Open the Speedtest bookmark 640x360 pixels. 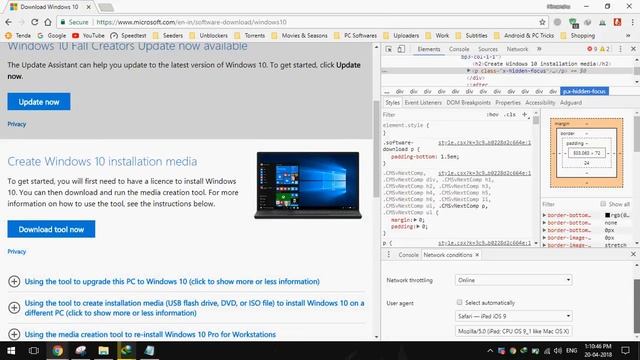[x=128, y=36]
